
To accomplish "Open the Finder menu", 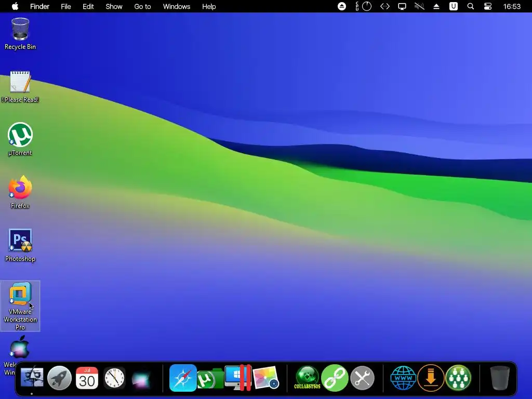I will [x=39, y=6].
